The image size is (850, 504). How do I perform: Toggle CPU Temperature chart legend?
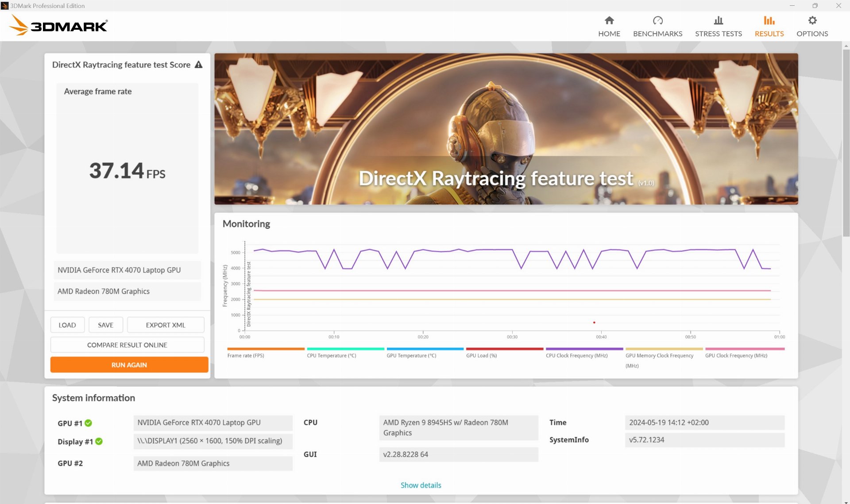point(331,355)
